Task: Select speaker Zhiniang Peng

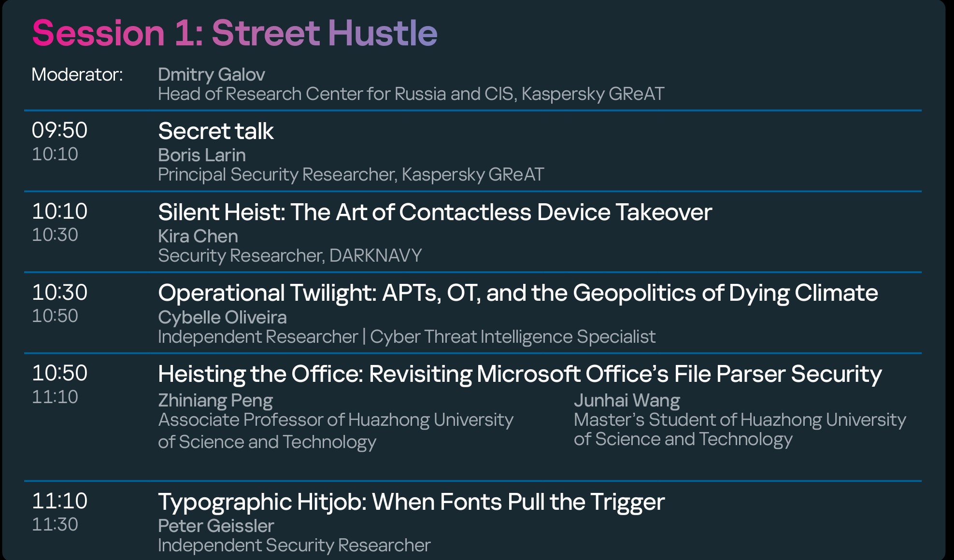Action: (x=215, y=400)
